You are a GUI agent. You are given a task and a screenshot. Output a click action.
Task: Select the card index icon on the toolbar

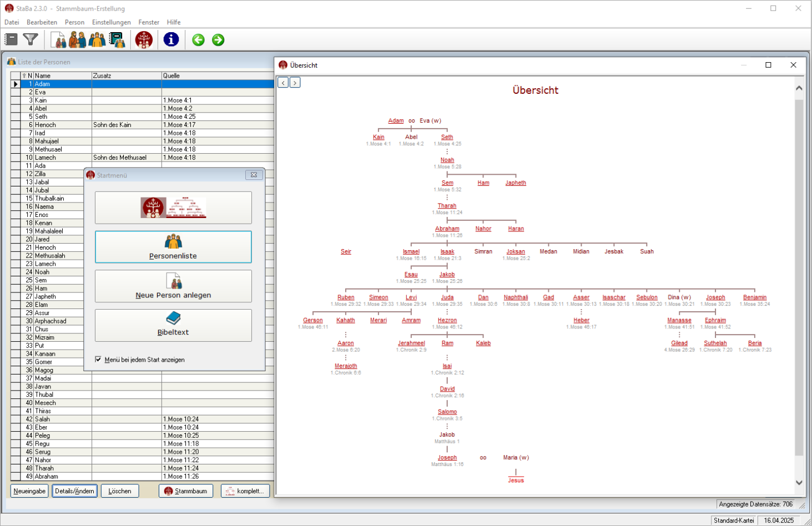[11, 39]
